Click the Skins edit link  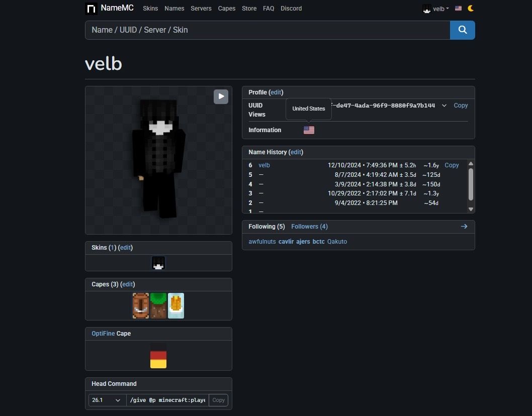pyautogui.click(x=126, y=248)
